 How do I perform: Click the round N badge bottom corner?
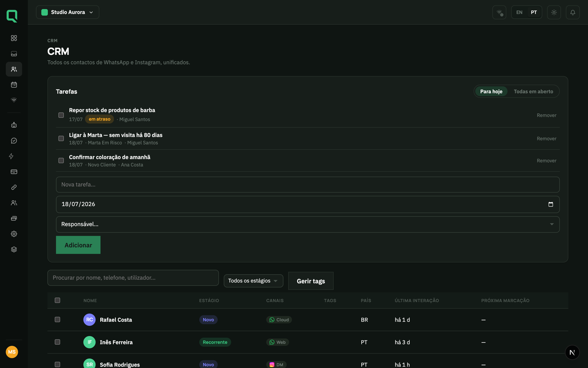tap(572, 352)
